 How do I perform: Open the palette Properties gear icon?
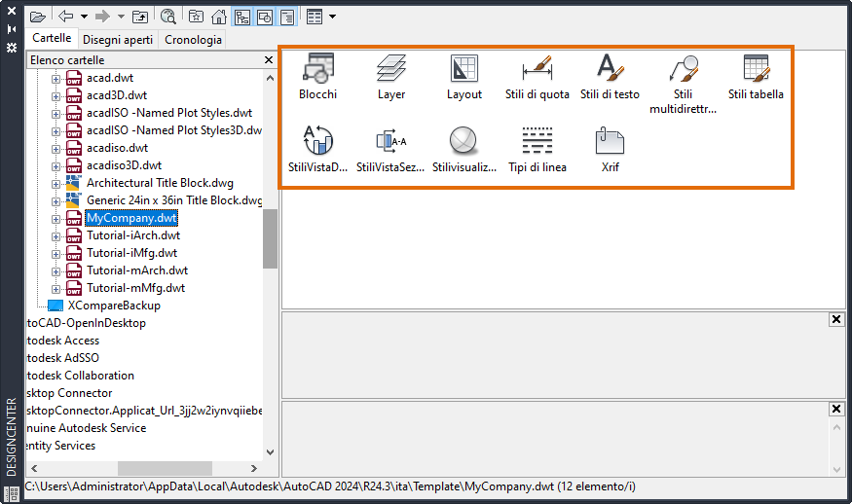point(12,48)
